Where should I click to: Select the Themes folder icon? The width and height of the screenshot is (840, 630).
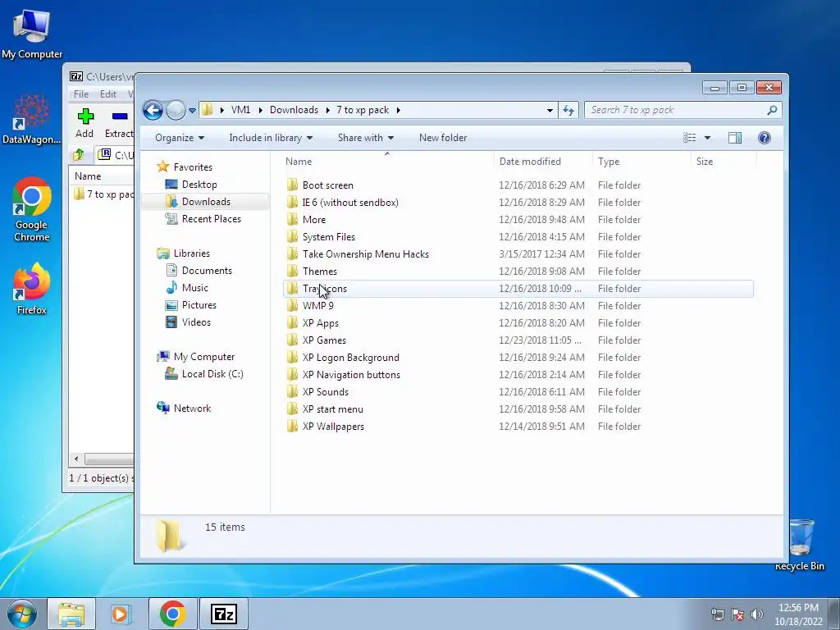(292, 271)
